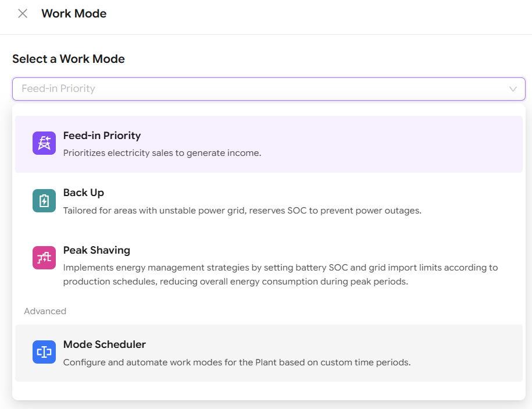Click the Advanced section label
The image size is (532, 409).
point(45,311)
